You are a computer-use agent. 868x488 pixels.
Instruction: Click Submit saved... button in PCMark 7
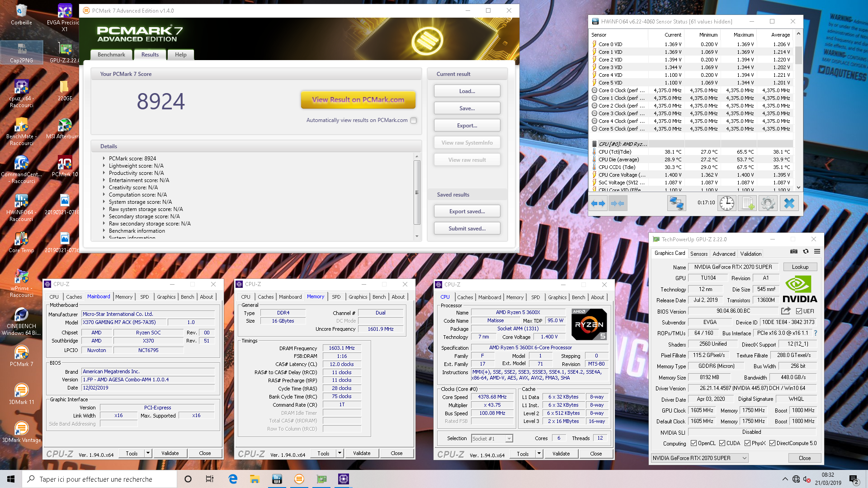point(467,228)
